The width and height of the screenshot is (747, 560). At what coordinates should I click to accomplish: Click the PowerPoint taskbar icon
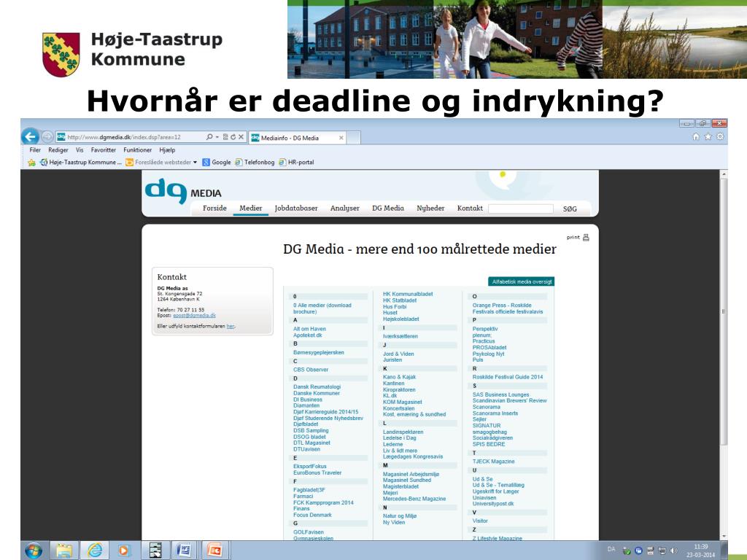(215, 551)
